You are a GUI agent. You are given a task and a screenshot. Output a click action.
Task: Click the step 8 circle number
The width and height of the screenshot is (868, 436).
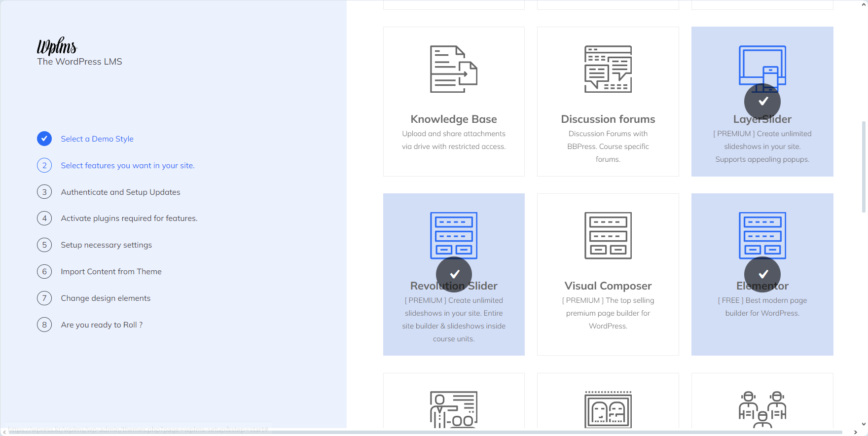[44, 325]
